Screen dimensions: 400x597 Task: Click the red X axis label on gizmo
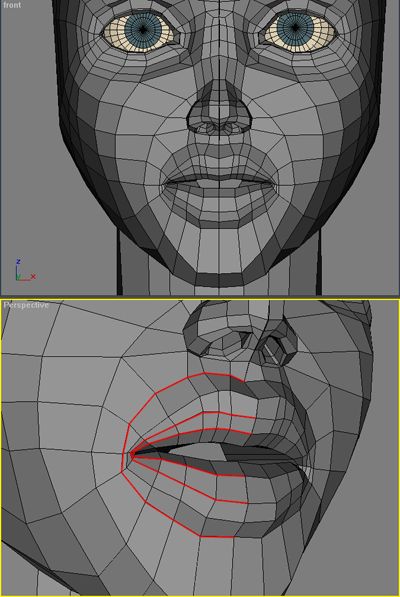[33, 276]
